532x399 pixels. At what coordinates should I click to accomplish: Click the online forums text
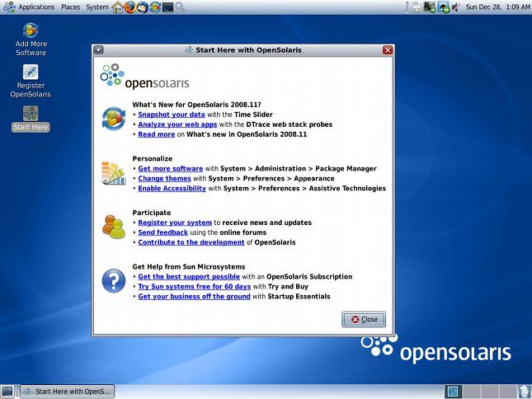(x=243, y=232)
